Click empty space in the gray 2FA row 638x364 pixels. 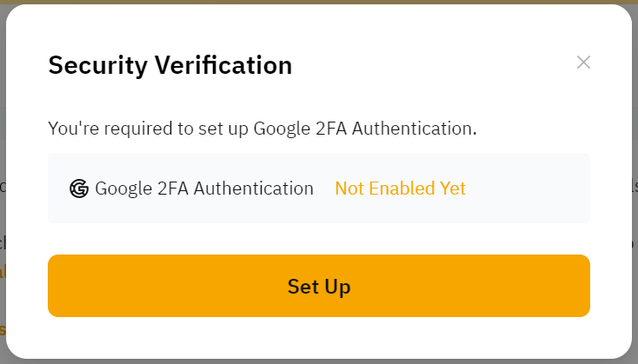[528, 189]
